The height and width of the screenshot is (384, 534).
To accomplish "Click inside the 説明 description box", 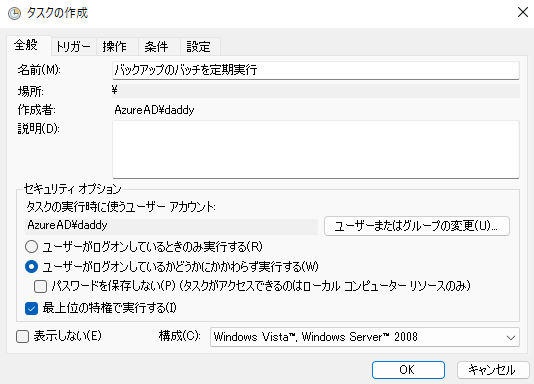I will pyautogui.click(x=316, y=149).
